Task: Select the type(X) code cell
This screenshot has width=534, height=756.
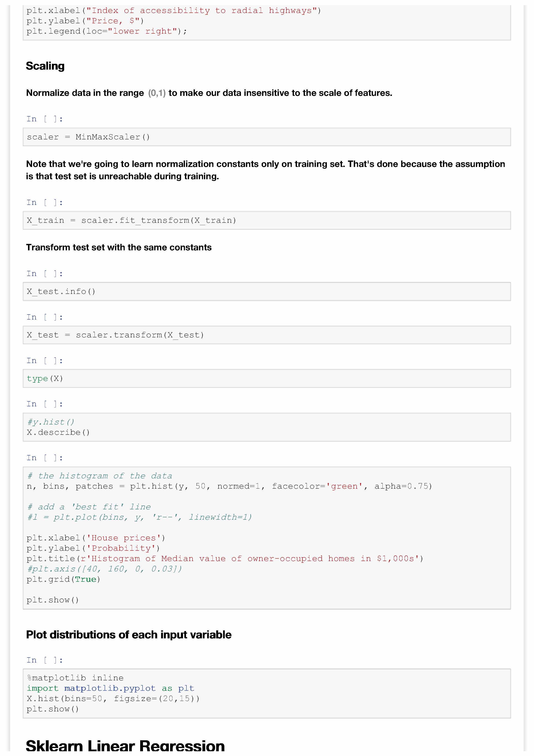Action: (267, 378)
